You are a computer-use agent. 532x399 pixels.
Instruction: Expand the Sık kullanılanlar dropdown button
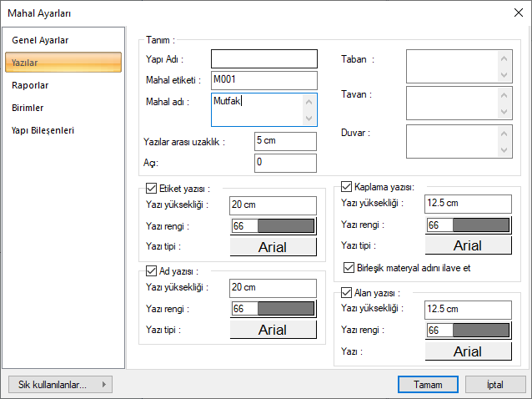coord(59,385)
